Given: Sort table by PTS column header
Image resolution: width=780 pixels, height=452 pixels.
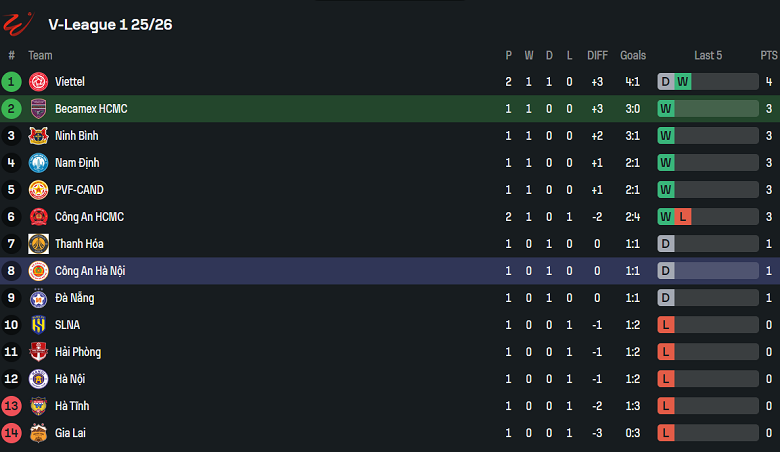Looking at the screenshot, I should click(768, 56).
